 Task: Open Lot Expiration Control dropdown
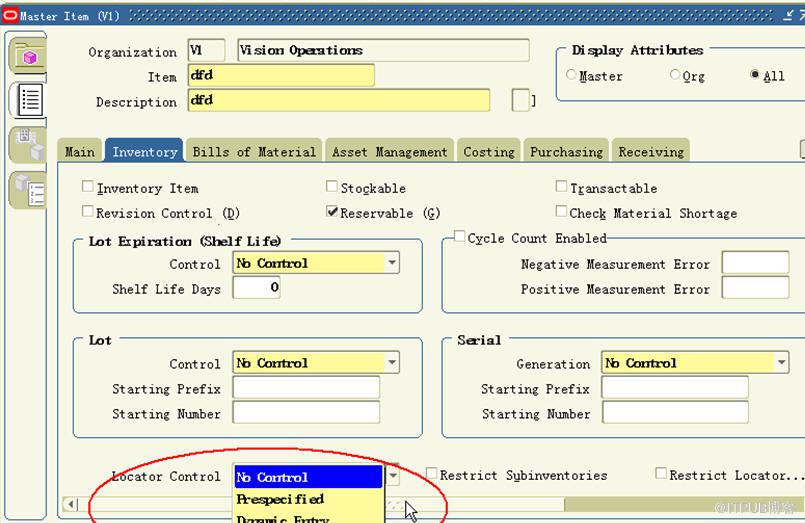pyautogui.click(x=392, y=263)
